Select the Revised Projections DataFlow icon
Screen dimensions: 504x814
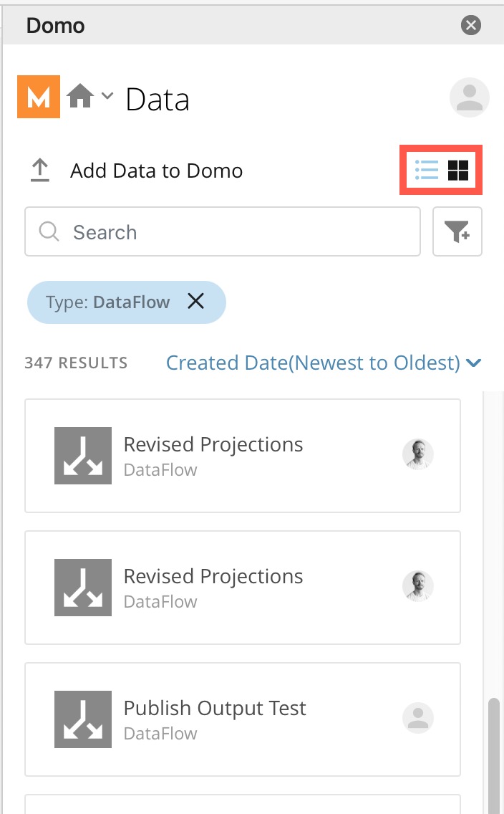(x=82, y=455)
